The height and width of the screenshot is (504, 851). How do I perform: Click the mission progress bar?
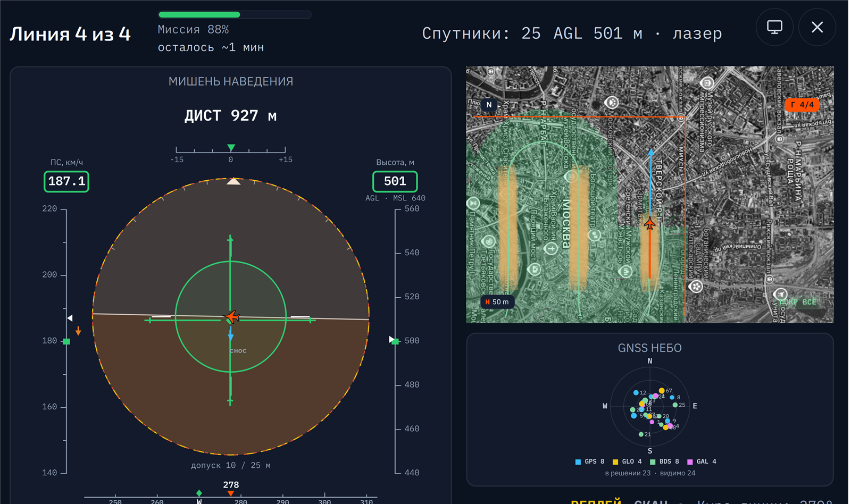(235, 14)
